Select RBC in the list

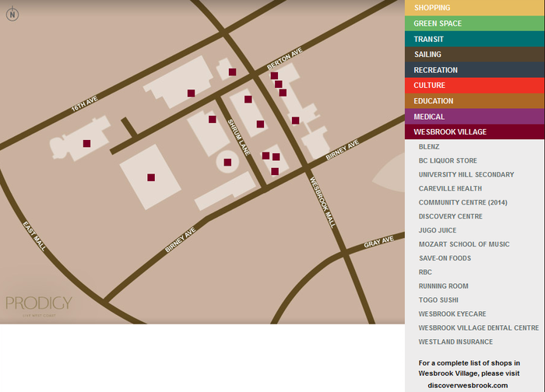tap(425, 272)
